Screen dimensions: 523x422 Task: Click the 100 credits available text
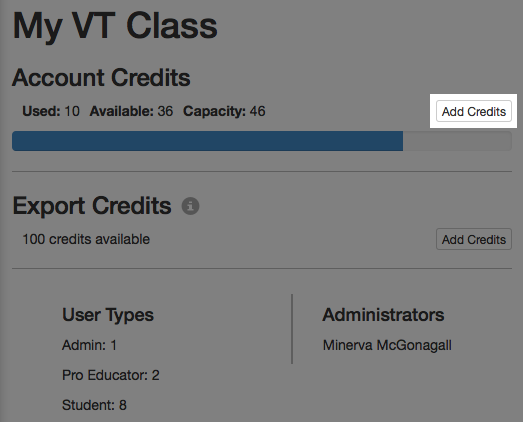(86, 239)
